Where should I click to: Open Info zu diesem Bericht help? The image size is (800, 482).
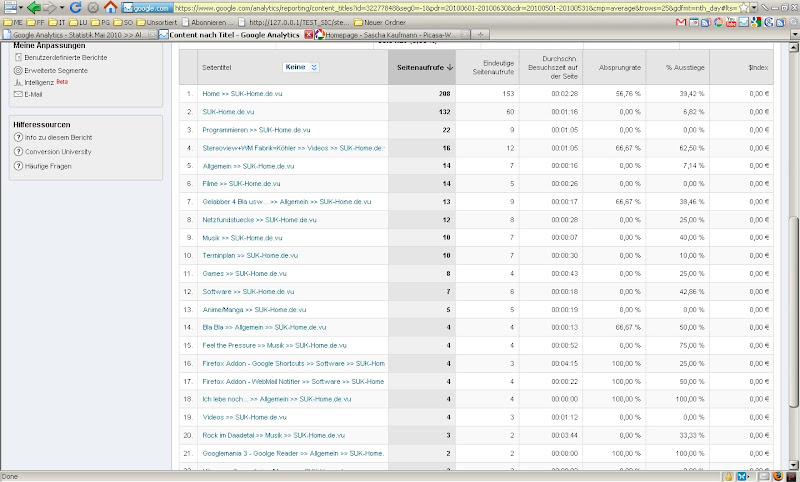pos(62,137)
